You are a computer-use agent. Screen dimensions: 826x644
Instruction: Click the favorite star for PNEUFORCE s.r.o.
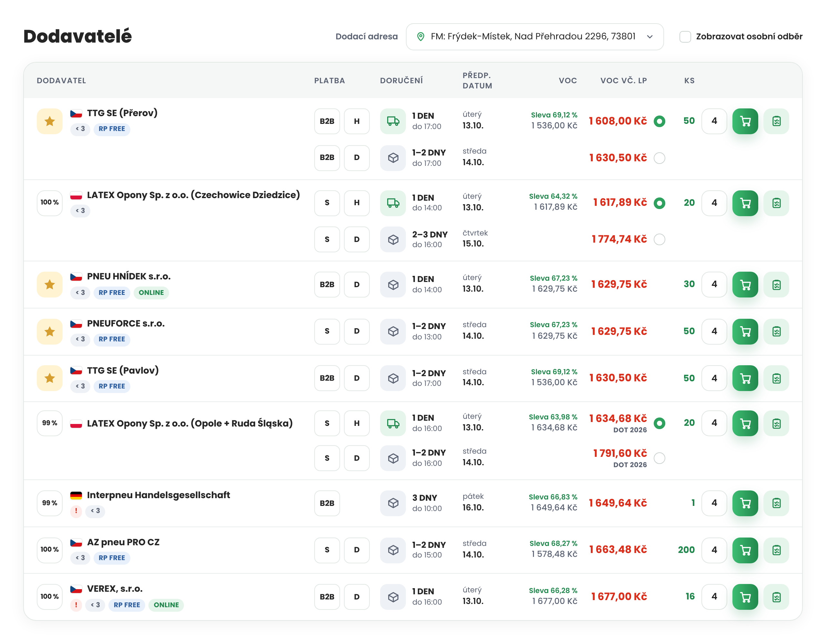pos(50,332)
